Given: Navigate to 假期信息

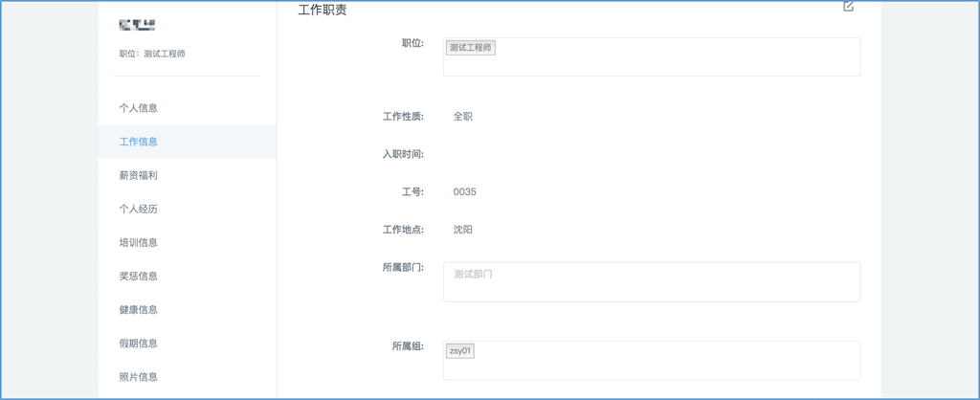Looking at the screenshot, I should pos(139,343).
